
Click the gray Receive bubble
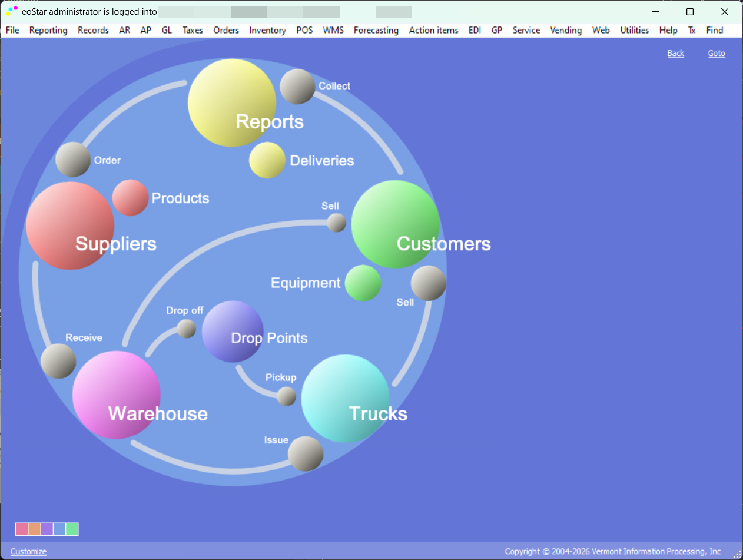coord(58,361)
